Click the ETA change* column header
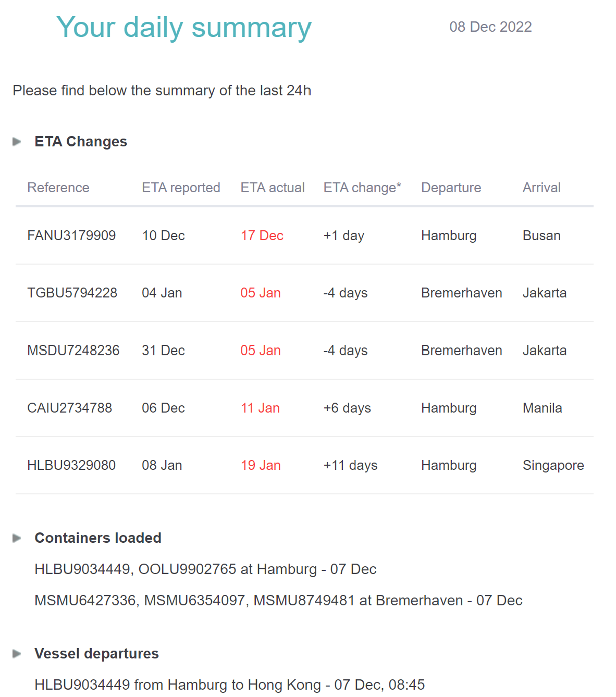The width and height of the screenshot is (616, 697). coord(362,188)
